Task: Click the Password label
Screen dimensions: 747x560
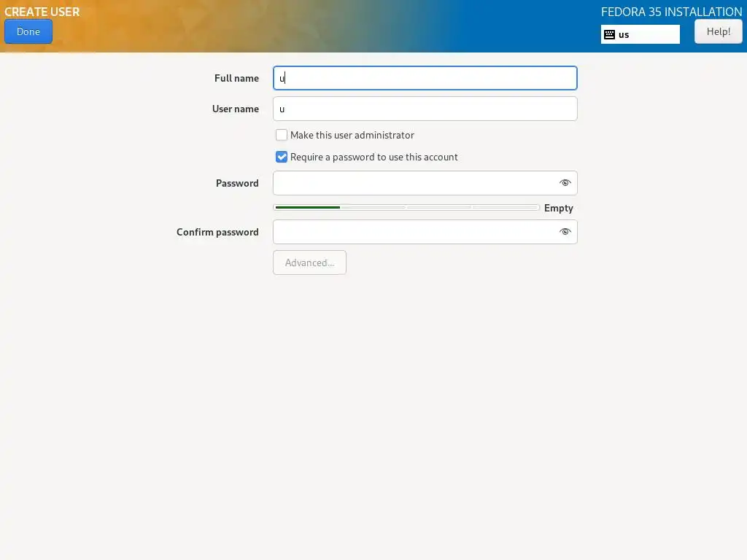Action: 237,183
